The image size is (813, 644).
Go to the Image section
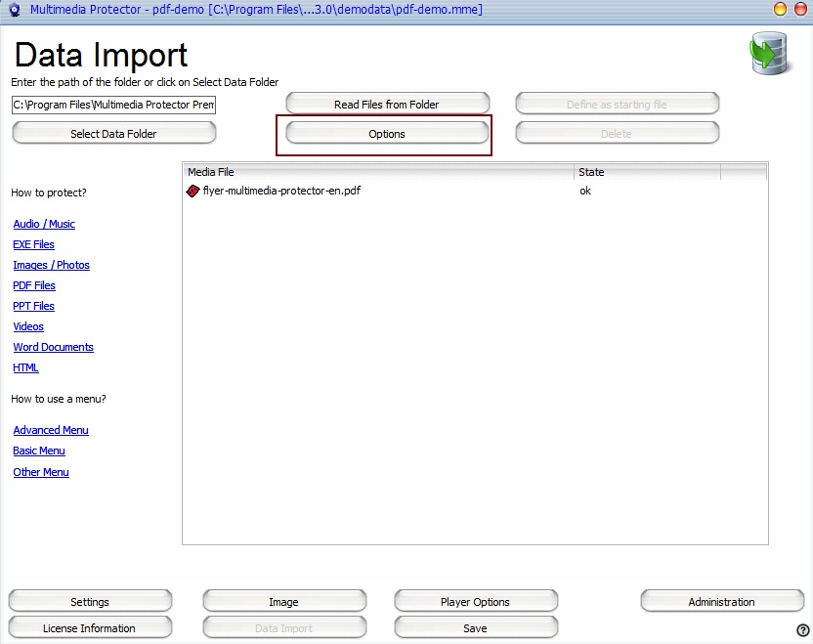coord(283,602)
